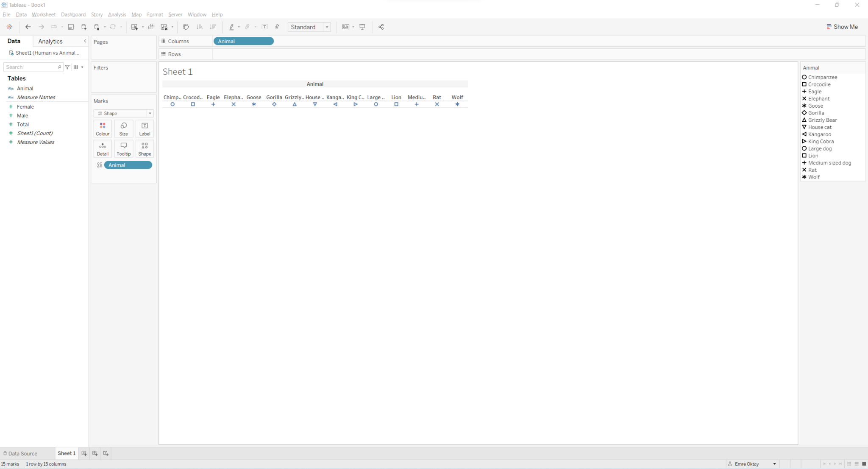
Task: Click the Sort Ascending icon
Action: coord(199,27)
